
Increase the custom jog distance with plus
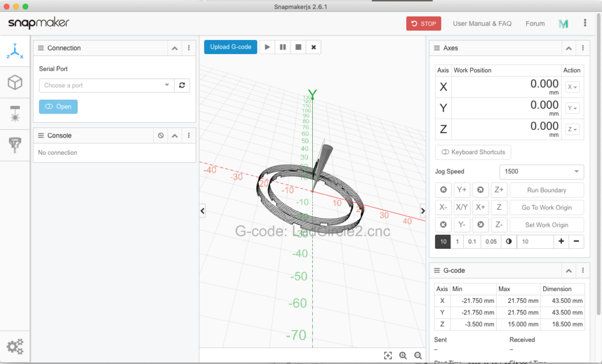[561, 242]
